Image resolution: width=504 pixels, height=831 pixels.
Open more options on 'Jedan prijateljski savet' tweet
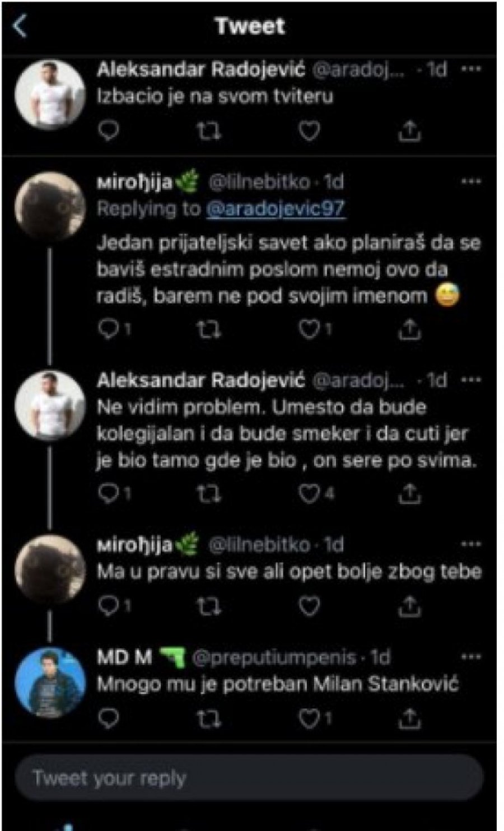(470, 181)
